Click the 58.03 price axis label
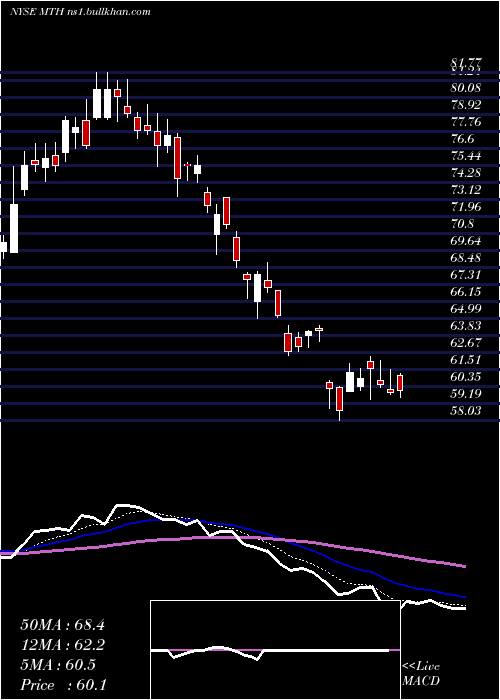The height and width of the screenshot is (700, 500). coord(466,410)
